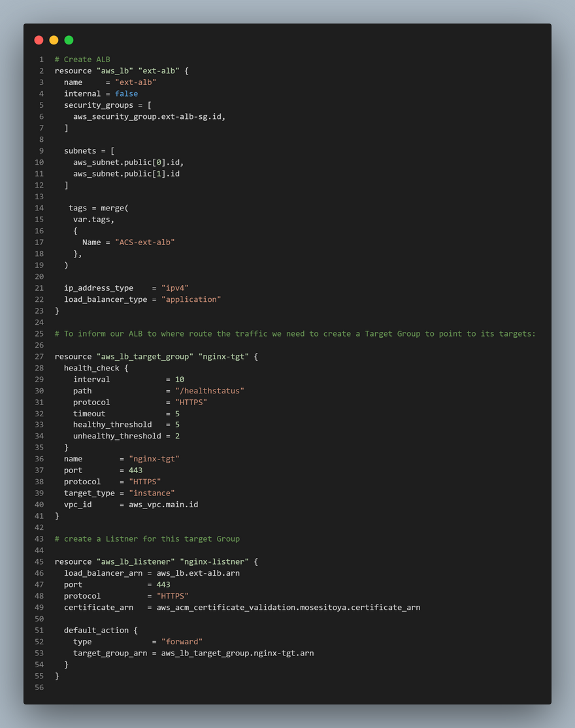Click line number 27 in gutter

(39, 357)
